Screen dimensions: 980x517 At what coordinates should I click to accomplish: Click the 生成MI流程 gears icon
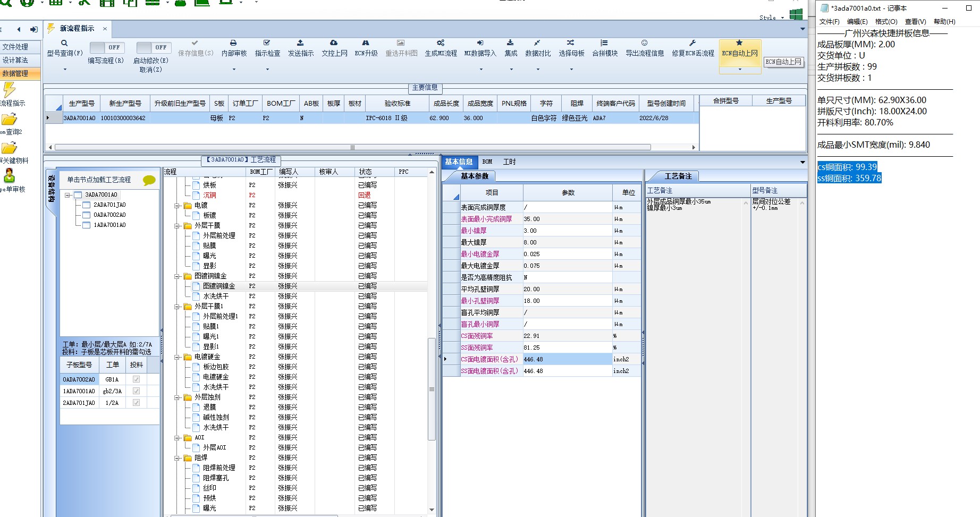point(441,43)
